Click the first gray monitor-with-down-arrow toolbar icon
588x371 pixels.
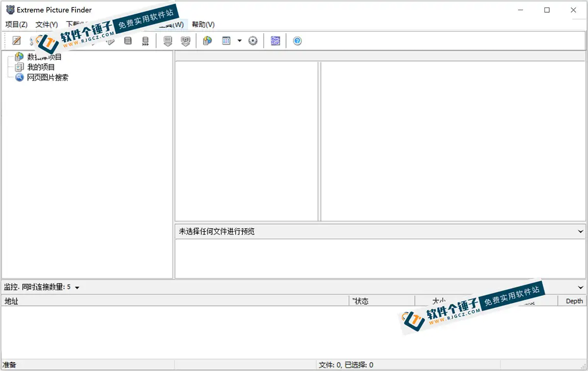pos(168,41)
